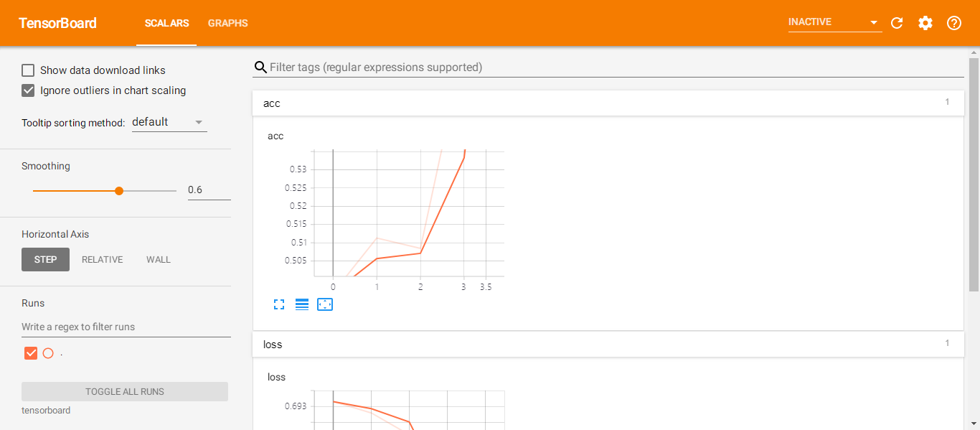Click the TensorBoard title
The height and width of the screenshot is (430, 980).
(x=57, y=23)
